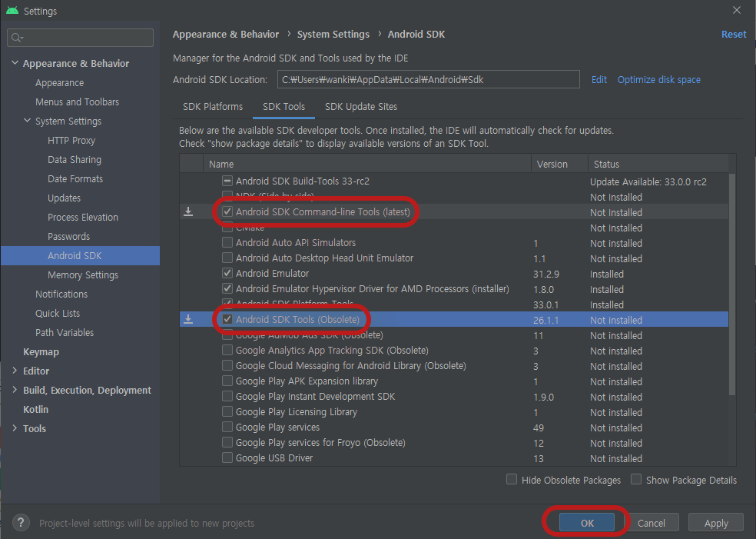756x539 pixels.
Task: Open the Appearance settings page
Action: pos(59,82)
